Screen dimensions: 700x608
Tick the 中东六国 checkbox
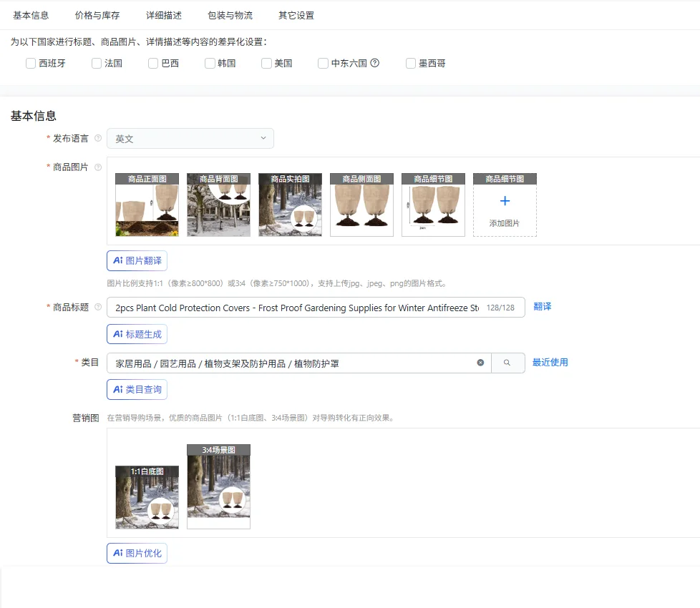[323, 64]
